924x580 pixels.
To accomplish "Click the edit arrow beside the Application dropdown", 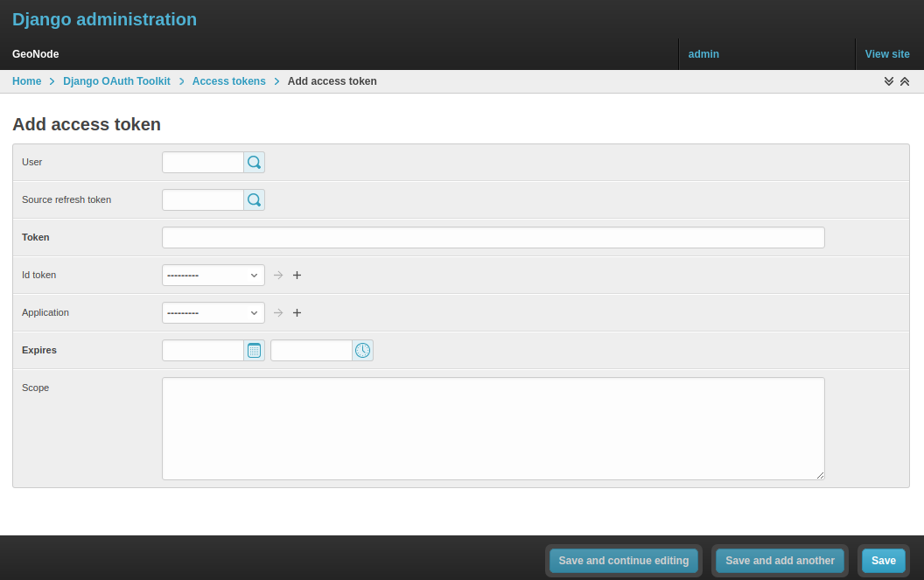I will (277, 312).
